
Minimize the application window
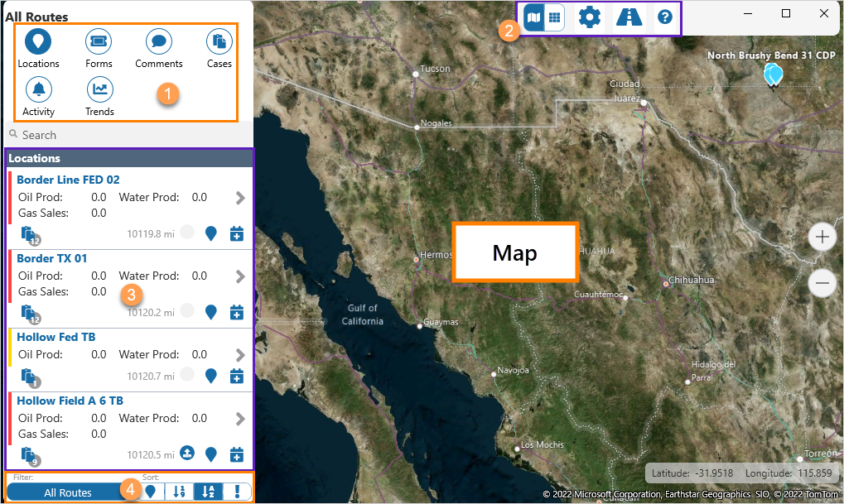pos(748,13)
